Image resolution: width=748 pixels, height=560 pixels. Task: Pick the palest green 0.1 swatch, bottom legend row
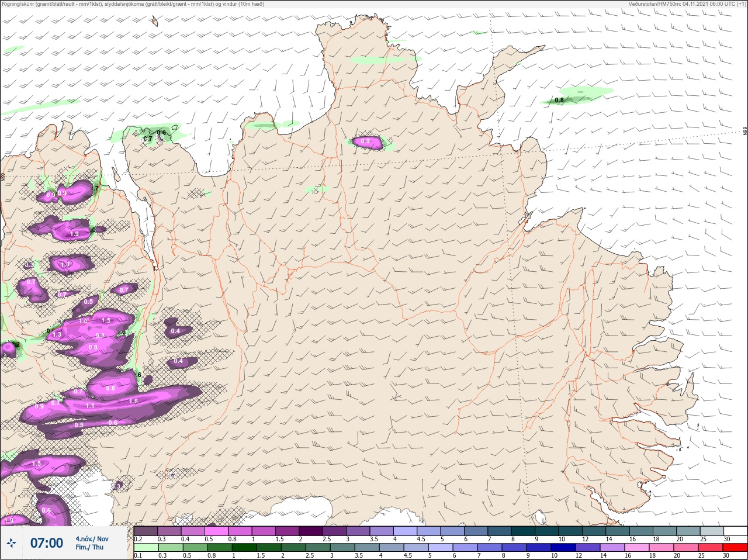[146, 548]
